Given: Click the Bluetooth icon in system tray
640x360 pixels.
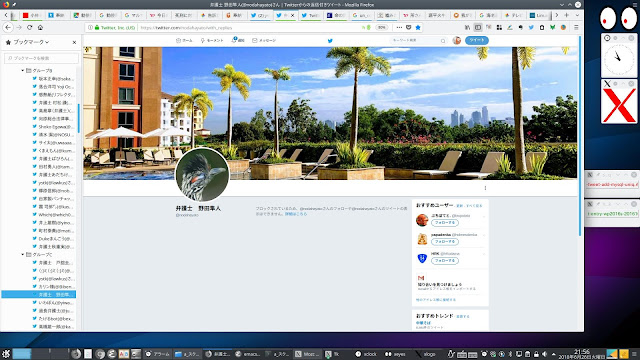Looking at the screenshot, I should tap(510, 354).
